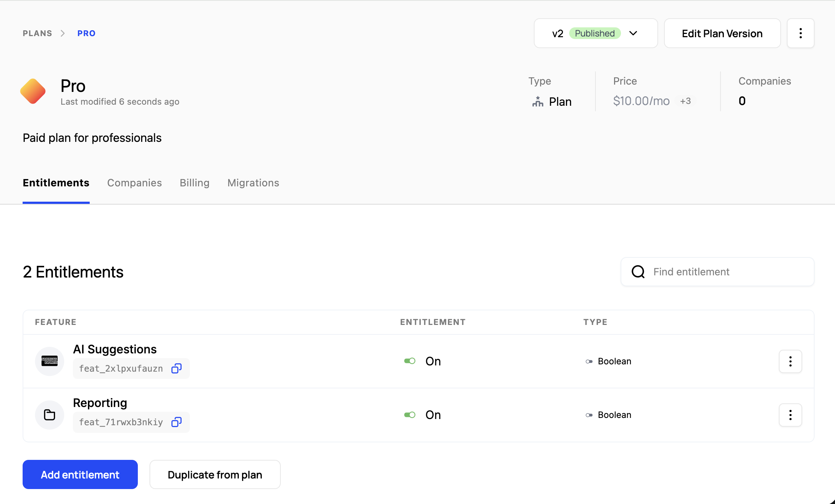Image resolution: width=835 pixels, height=504 pixels.
Task: Click the Add entitlement button
Action: click(x=80, y=474)
